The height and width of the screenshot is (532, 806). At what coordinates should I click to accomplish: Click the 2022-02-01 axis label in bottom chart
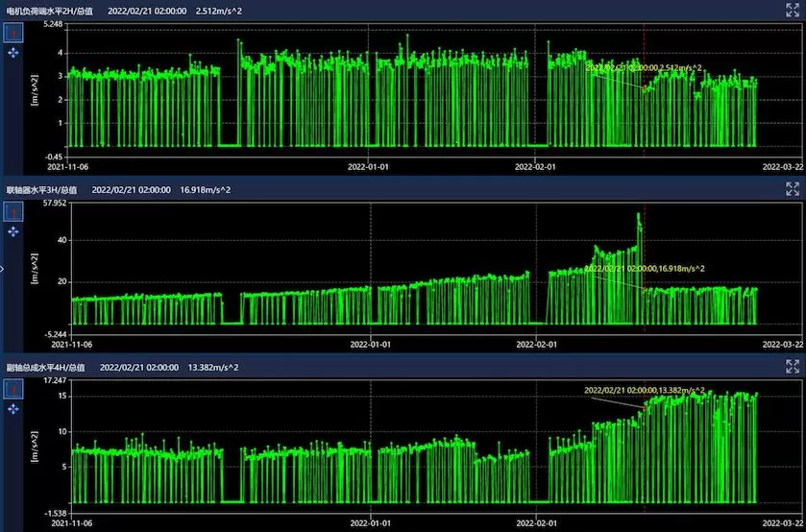tap(535, 523)
